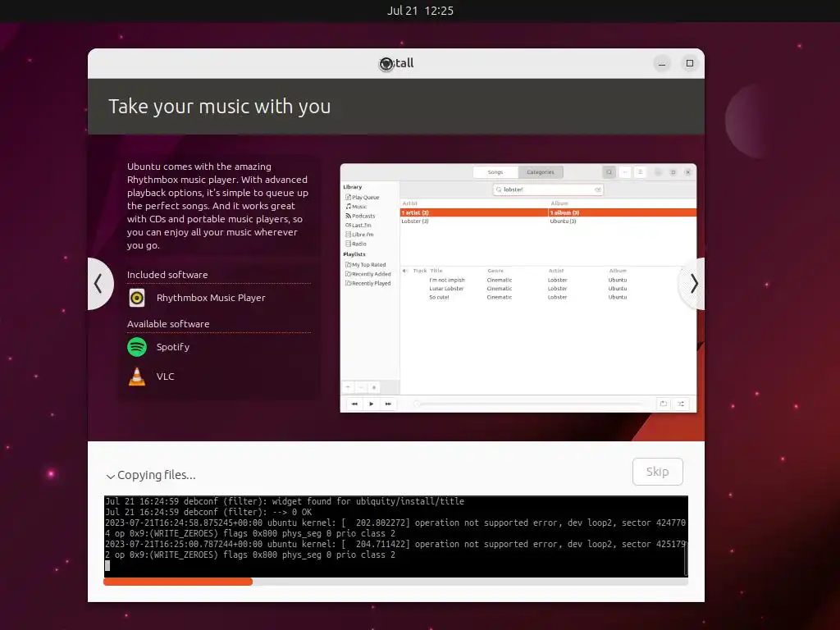Click inside the black terminal output area
840x630 pixels.
tap(396, 536)
